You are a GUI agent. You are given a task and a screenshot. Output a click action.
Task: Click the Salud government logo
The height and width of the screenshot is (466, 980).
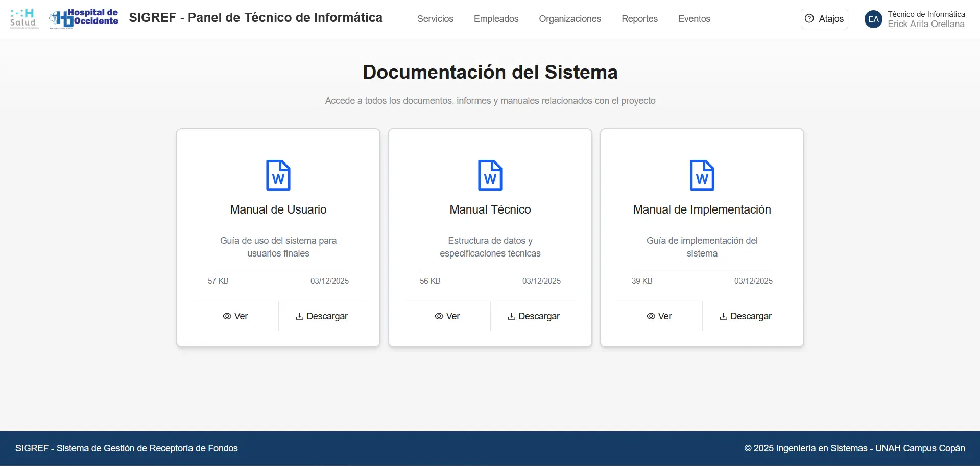(23, 18)
